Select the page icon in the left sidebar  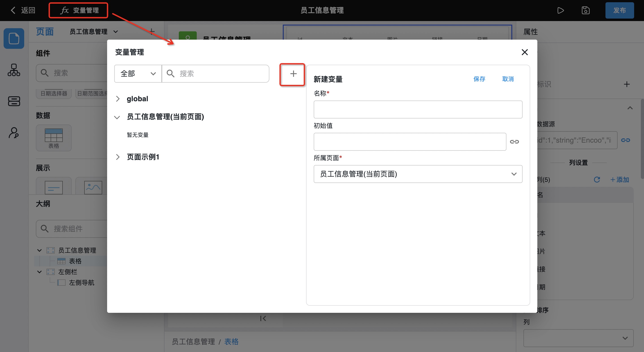[x=14, y=38]
